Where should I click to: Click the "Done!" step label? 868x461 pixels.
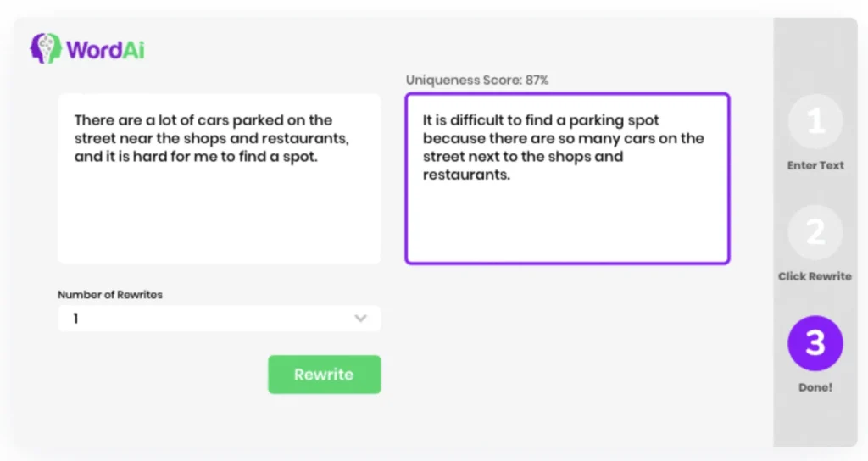pyautogui.click(x=815, y=387)
